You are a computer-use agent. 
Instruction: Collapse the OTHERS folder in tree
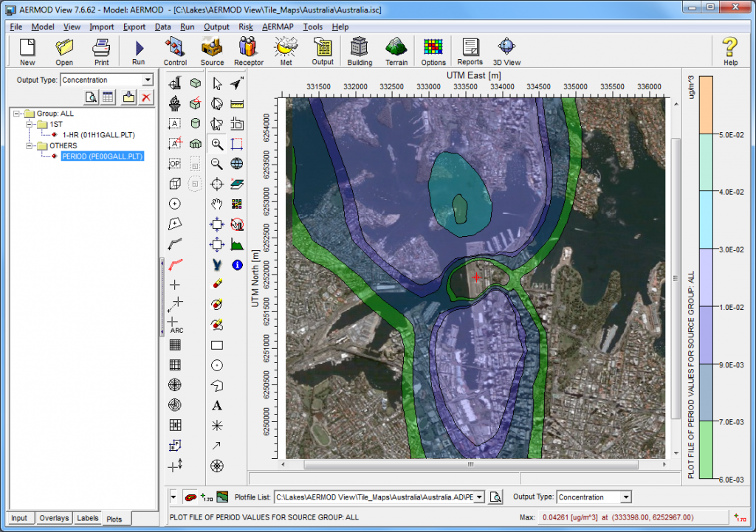pos(27,146)
